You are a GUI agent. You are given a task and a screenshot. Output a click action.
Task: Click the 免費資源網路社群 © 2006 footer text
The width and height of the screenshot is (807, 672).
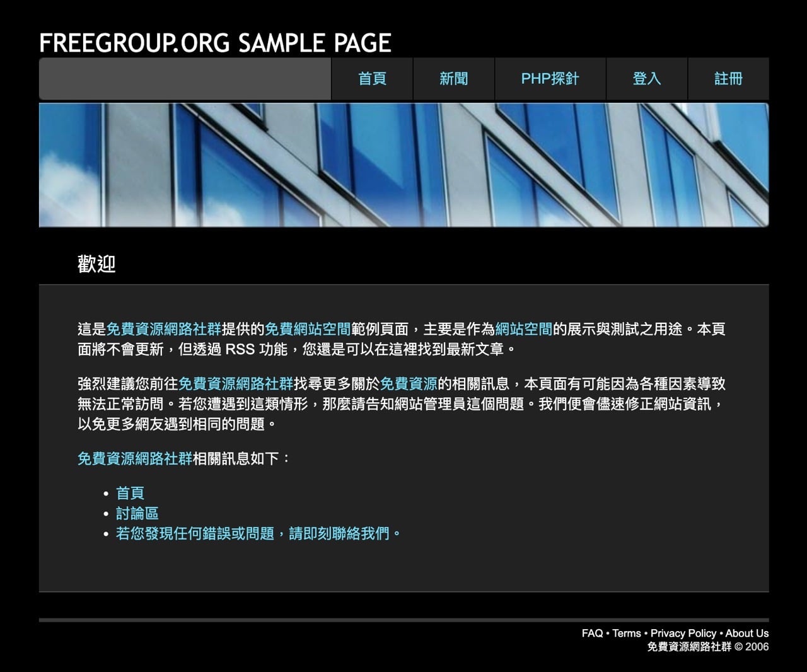pos(708,647)
